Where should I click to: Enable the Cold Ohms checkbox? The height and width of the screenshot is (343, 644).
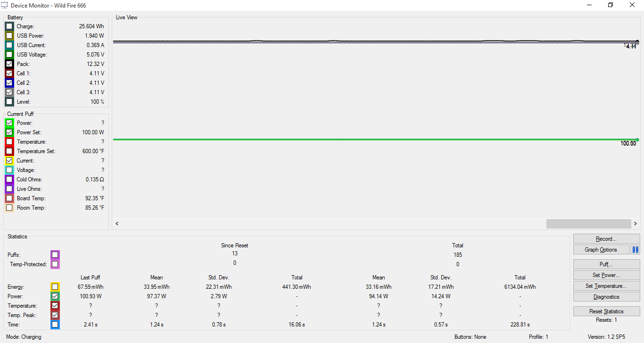click(x=9, y=180)
